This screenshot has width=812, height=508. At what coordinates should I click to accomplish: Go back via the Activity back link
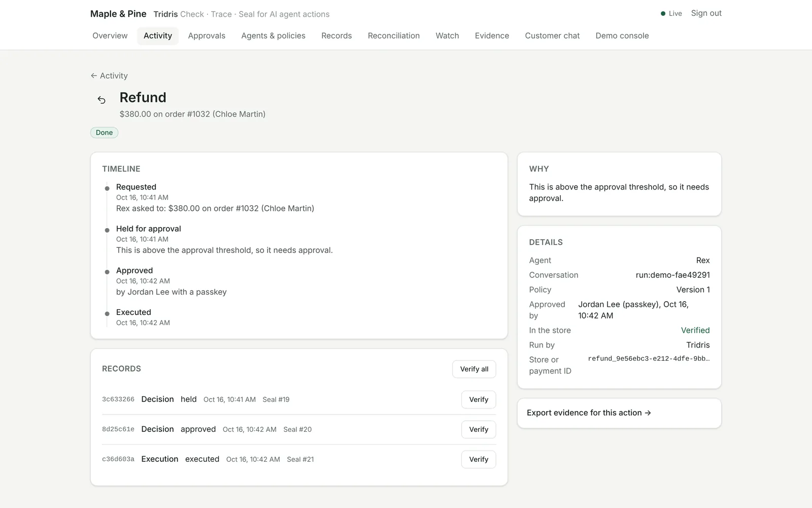click(x=109, y=76)
